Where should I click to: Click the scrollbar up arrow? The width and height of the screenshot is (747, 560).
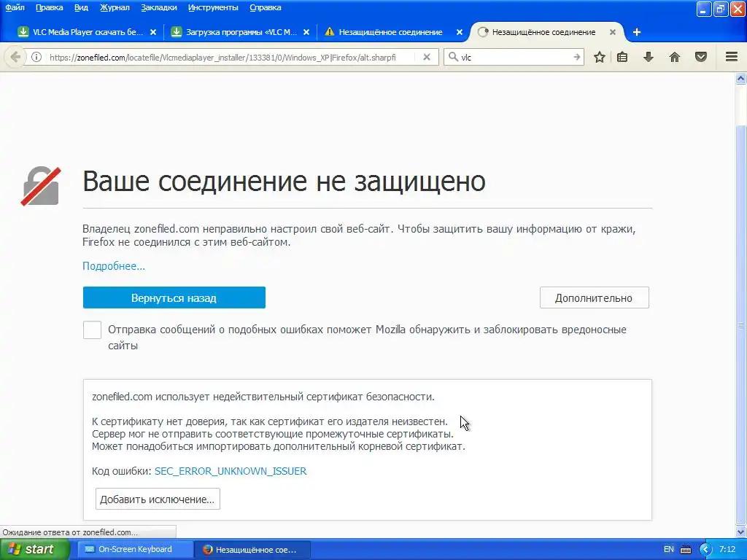[x=741, y=78]
